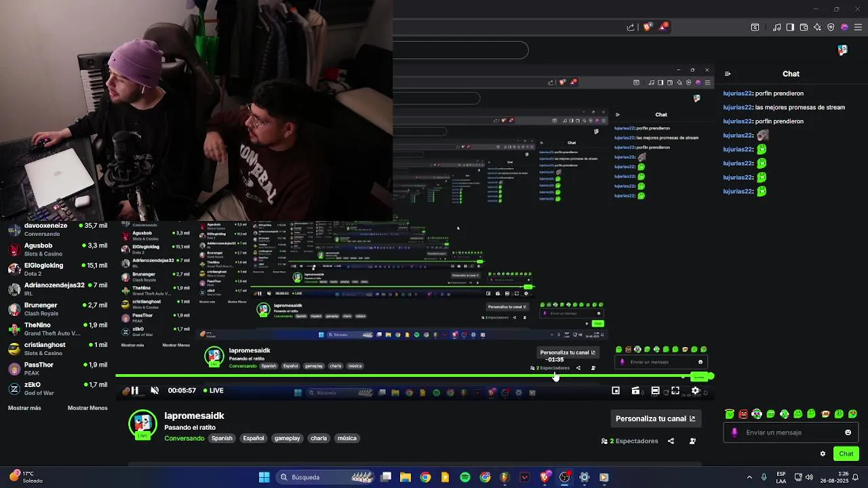The image size is (868, 488).
Task: Expand sidebar list with Mostrar más
Action: 24,408
